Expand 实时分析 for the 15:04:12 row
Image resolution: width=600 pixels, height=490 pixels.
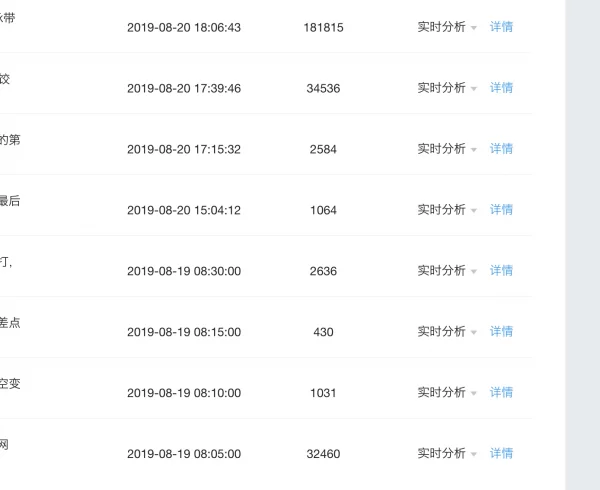coord(447,210)
